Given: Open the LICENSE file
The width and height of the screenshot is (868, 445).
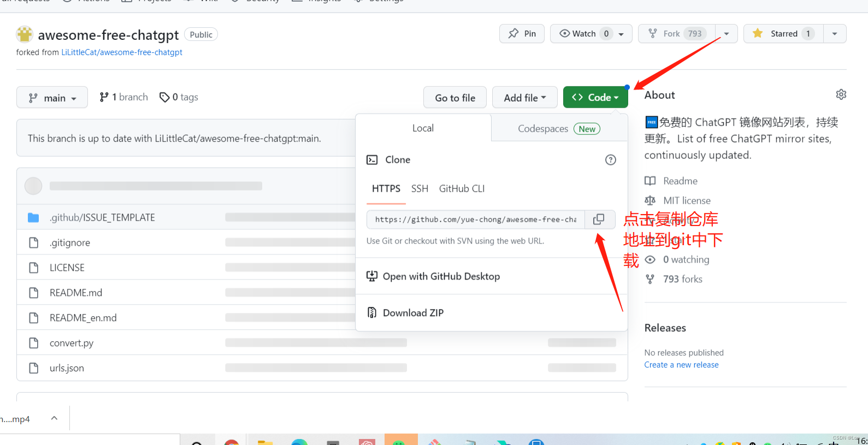Looking at the screenshot, I should point(67,268).
